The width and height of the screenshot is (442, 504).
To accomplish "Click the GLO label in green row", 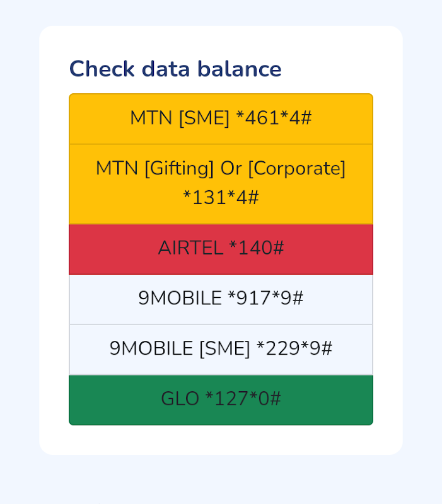I will pyautogui.click(x=180, y=399).
